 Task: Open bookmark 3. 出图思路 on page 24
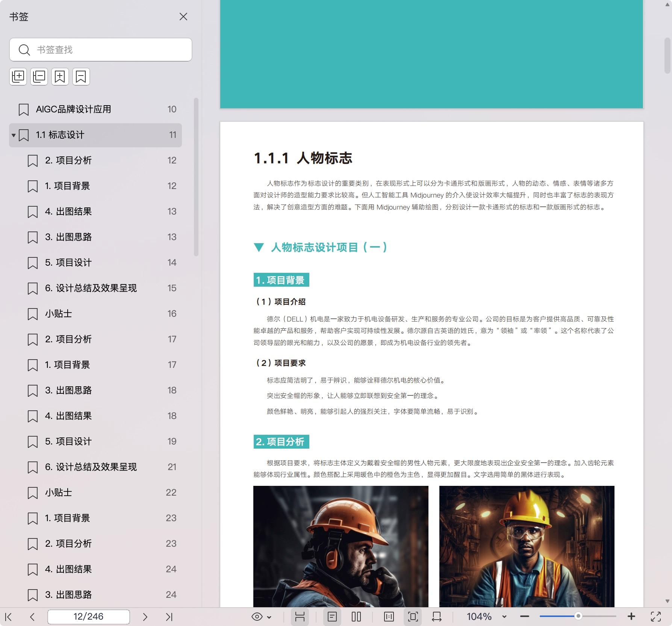pyautogui.click(x=95, y=595)
